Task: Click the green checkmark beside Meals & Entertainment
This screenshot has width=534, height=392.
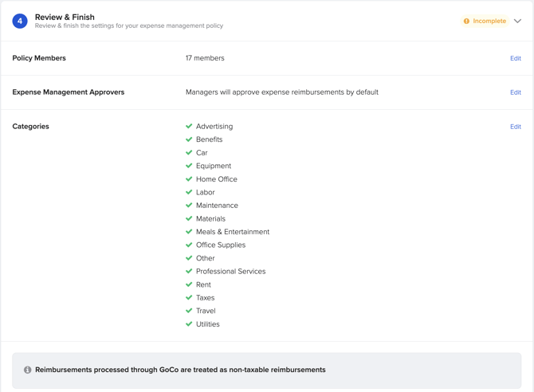Action: point(189,232)
